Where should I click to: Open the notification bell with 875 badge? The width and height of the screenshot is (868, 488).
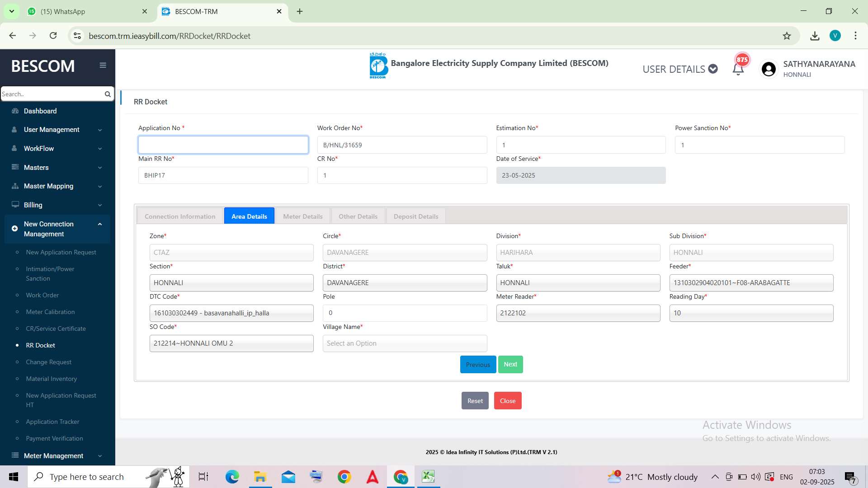click(x=738, y=69)
